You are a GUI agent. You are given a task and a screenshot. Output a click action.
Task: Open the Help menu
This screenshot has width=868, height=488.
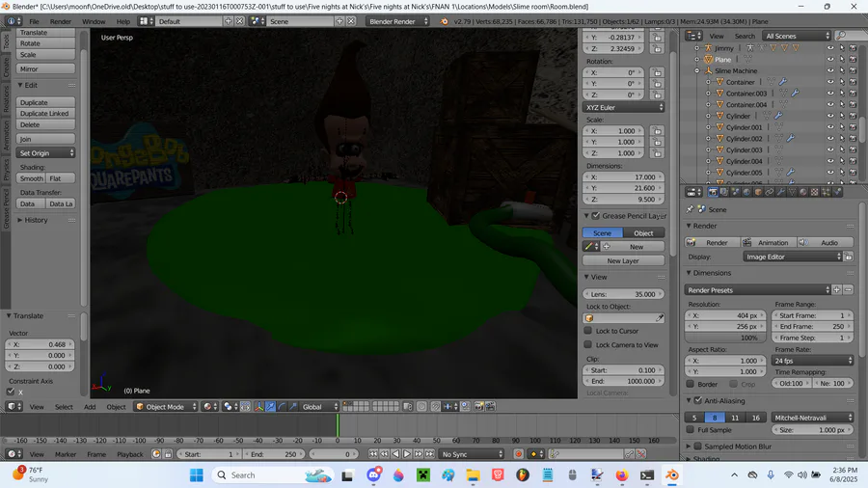click(122, 21)
